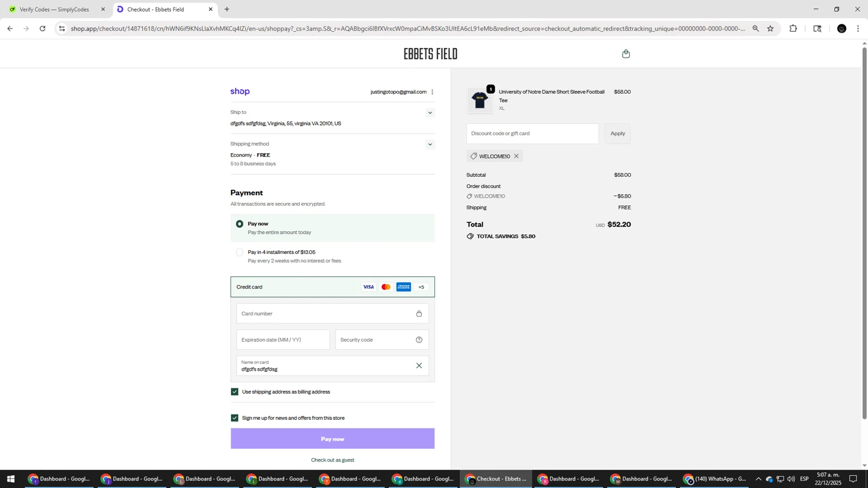View site information icon in address bar
Screen dimensions: 868x488
(x=62, y=28)
